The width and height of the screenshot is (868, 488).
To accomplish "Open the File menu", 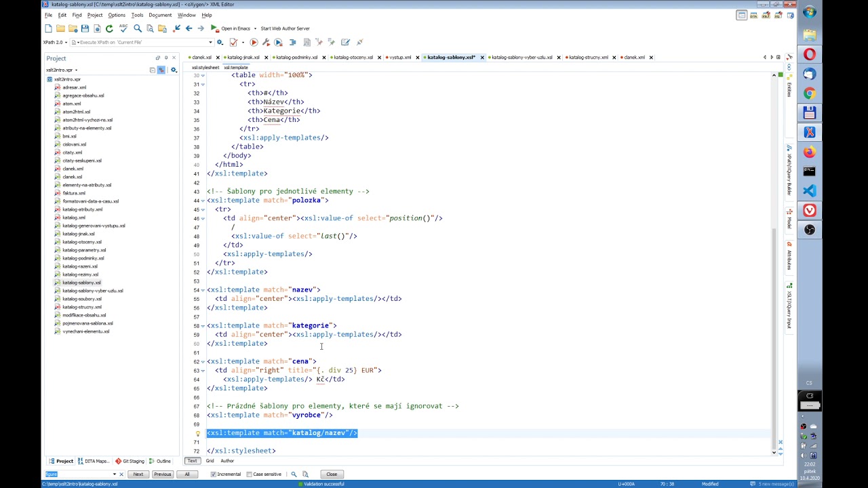I will click(x=48, y=15).
